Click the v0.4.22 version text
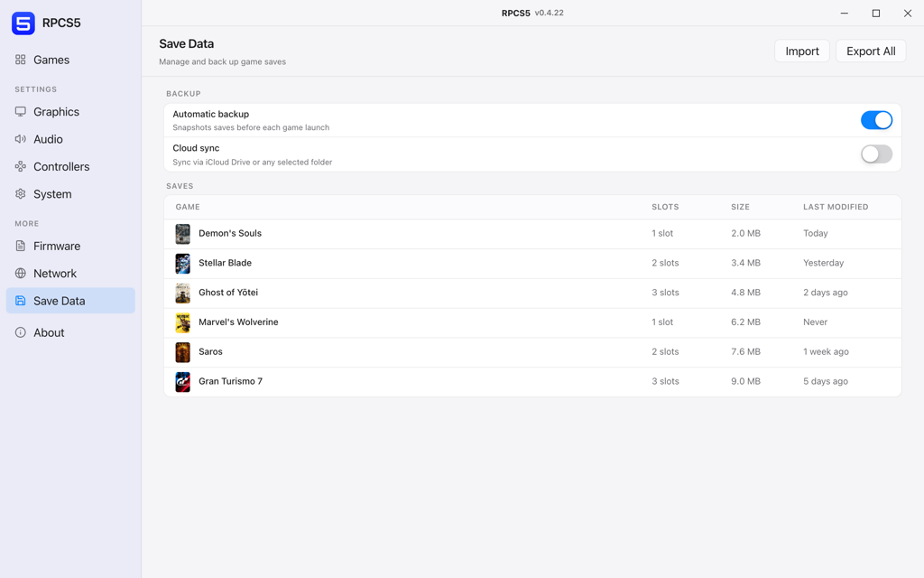Screen dimensions: 924x578 (549, 13)
